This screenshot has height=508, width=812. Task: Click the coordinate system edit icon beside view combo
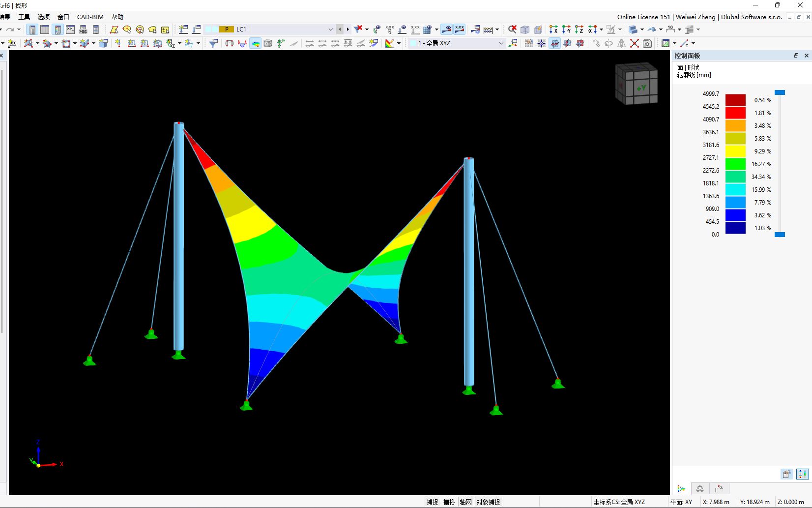(513, 43)
